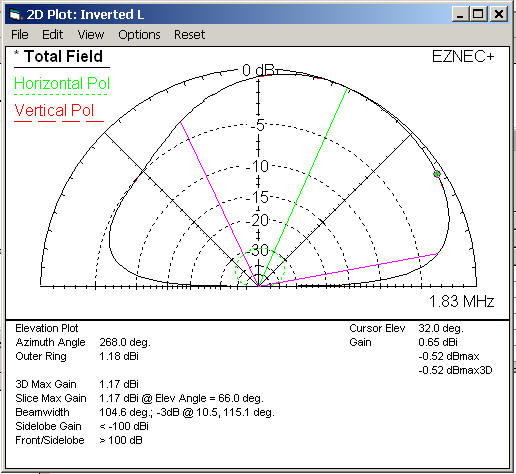Click the Front/Sidelobe value > 100 dB
Screen dimensions: 516x474
pos(121,440)
